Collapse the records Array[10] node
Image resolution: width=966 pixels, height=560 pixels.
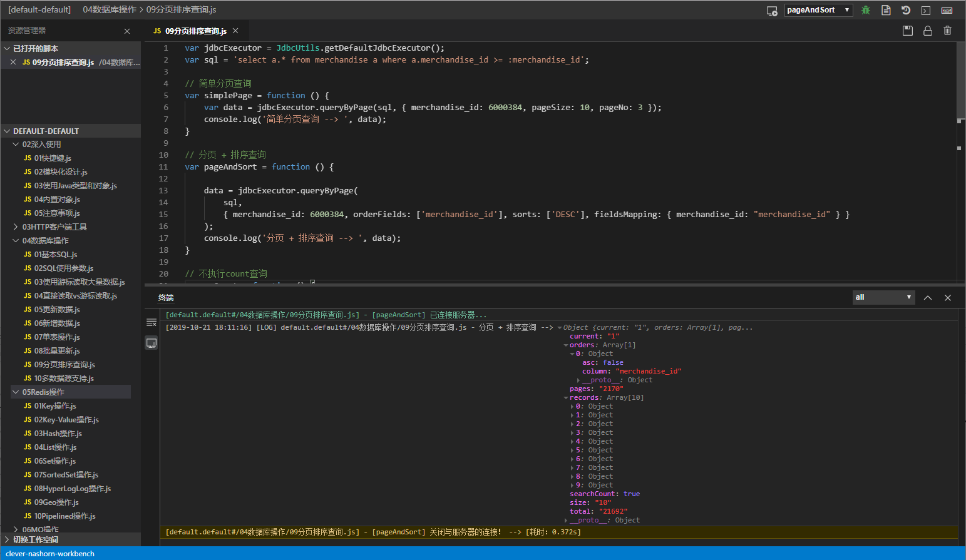(567, 398)
